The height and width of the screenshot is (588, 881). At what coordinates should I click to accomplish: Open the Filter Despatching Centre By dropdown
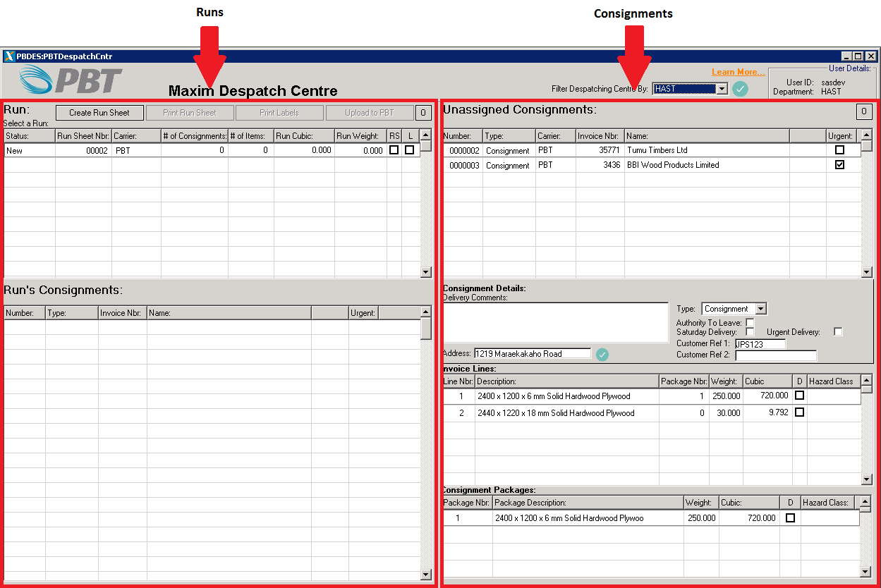tap(722, 89)
